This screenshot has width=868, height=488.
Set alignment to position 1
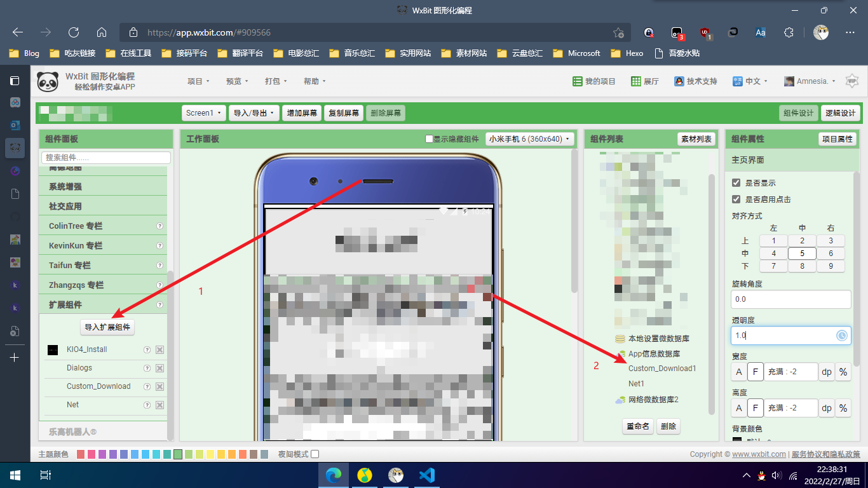coord(773,241)
